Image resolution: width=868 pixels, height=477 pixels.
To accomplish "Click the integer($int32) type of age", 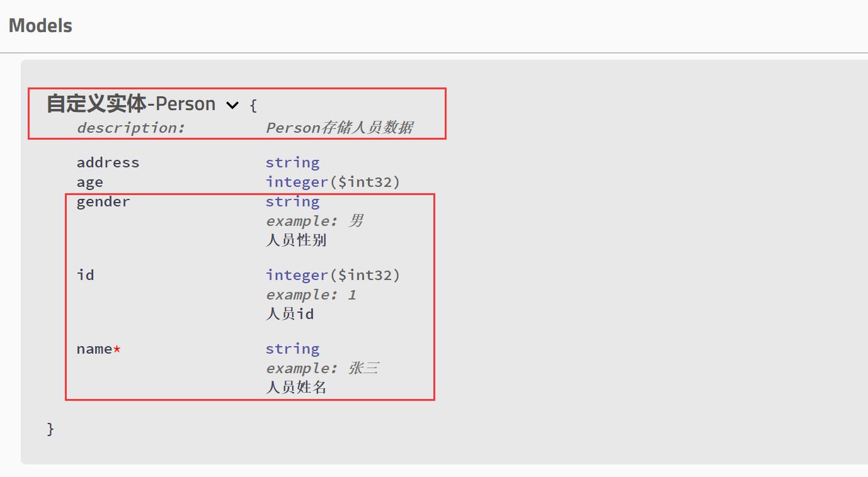I will click(333, 182).
